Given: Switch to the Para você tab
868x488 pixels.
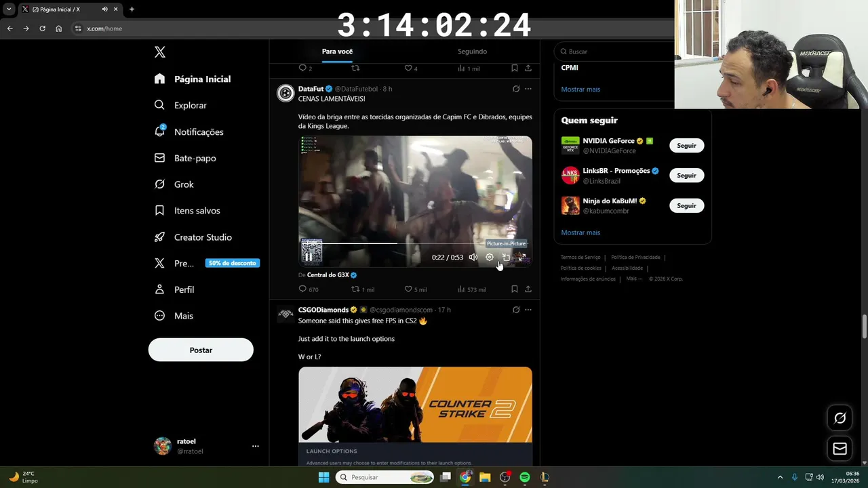Looking at the screenshot, I should [x=337, y=52].
